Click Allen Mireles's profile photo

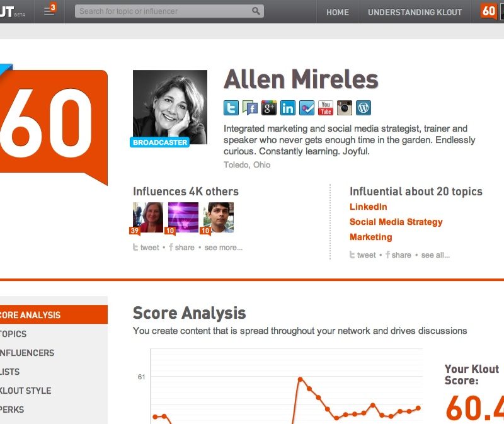point(170,107)
